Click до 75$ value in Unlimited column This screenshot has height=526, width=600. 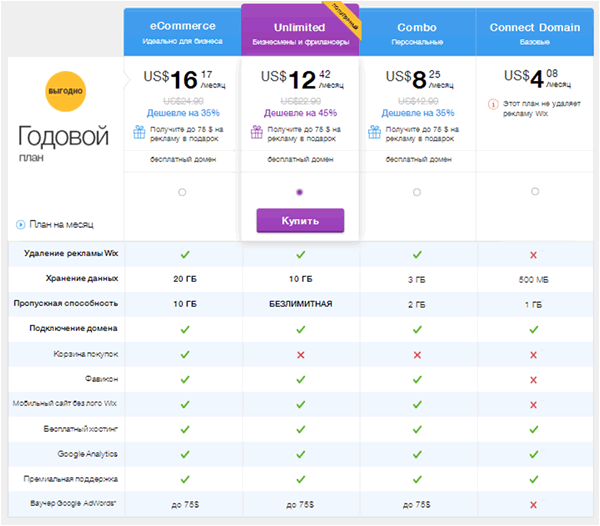(300, 505)
